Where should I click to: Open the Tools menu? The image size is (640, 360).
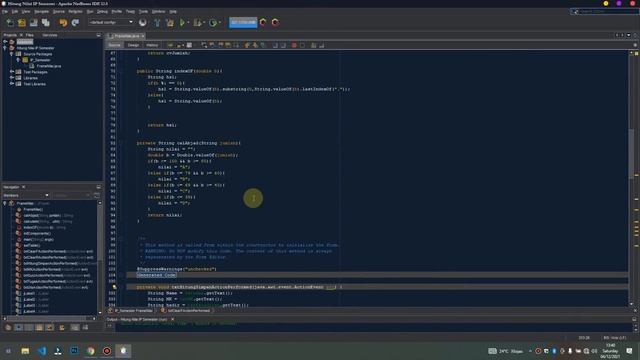pos(143,11)
